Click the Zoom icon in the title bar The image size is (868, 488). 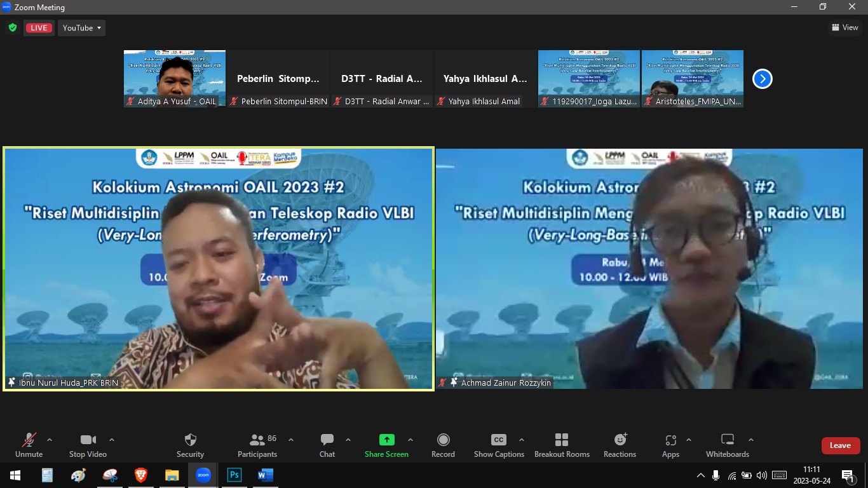(x=7, y=7)
